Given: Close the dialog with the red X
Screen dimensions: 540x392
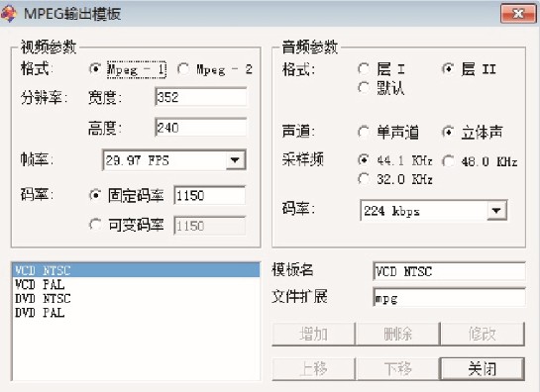Looking at the screenshot, I should 518,14.
